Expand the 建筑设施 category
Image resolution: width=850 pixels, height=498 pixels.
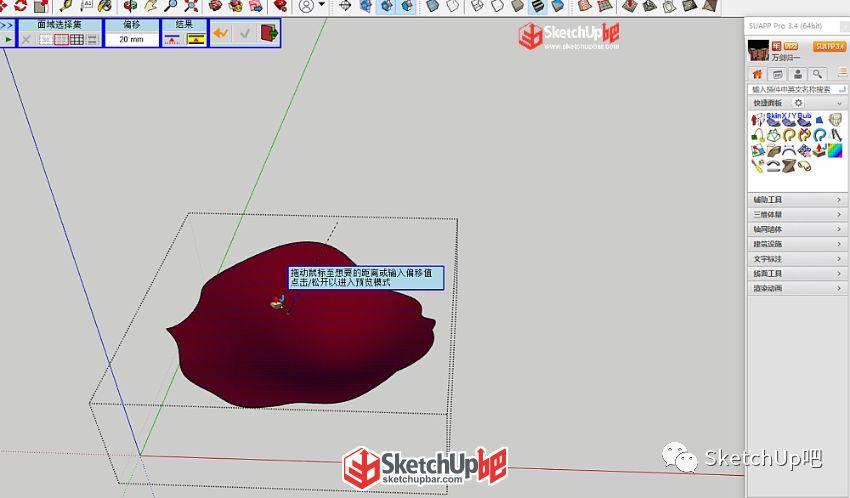click(796, 244)
